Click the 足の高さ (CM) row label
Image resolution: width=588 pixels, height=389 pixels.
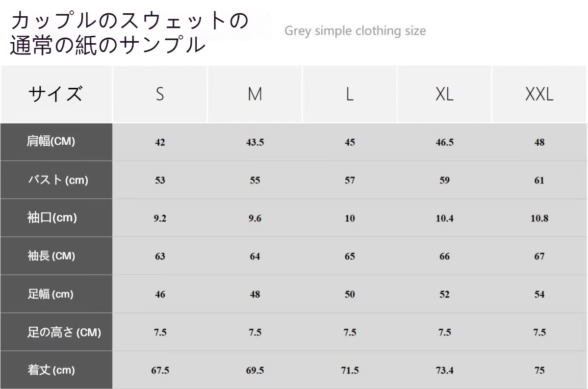64,333
